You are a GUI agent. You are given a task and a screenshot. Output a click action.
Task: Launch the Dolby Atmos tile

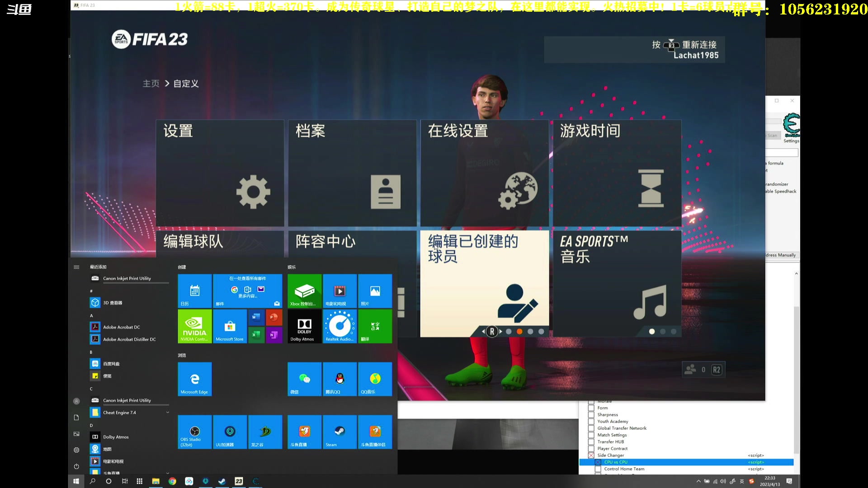pos(304,326)
